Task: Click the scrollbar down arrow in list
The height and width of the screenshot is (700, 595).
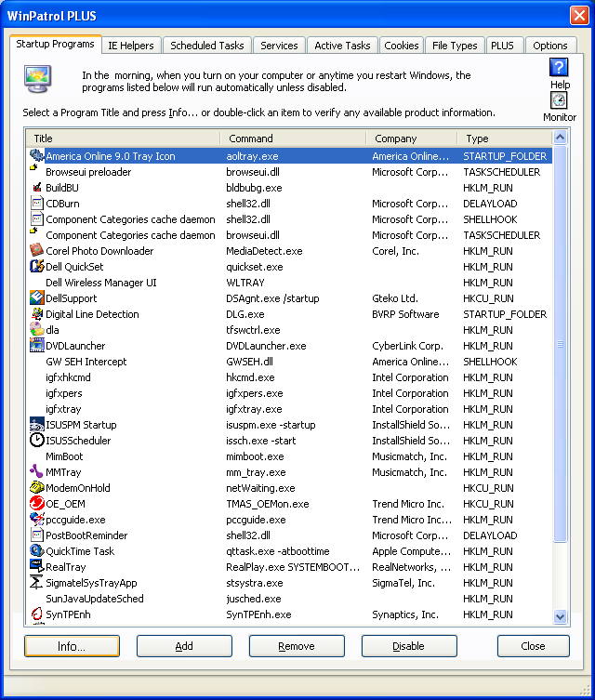Action: (561, 615)
